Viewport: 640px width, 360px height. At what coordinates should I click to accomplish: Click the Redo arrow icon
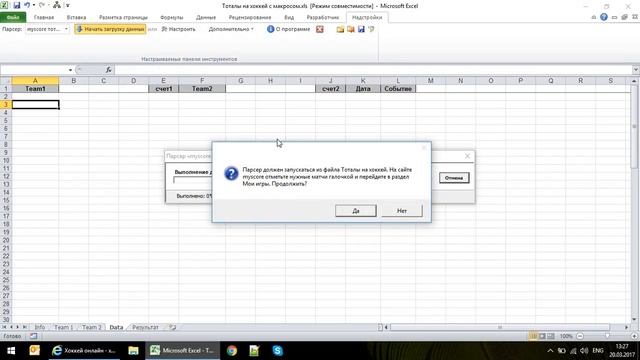tap(42, 5)
